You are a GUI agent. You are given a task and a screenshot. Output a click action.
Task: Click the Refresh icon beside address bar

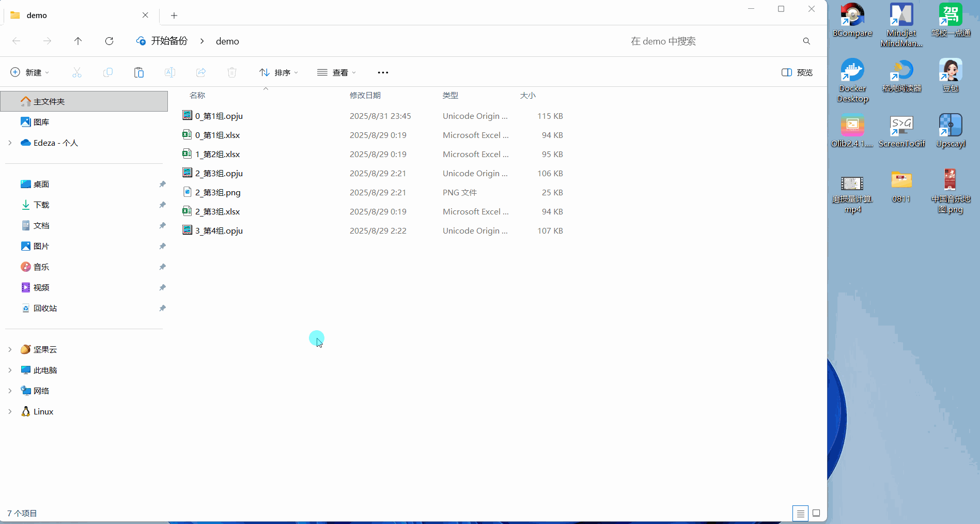click(x=109, y=41)
